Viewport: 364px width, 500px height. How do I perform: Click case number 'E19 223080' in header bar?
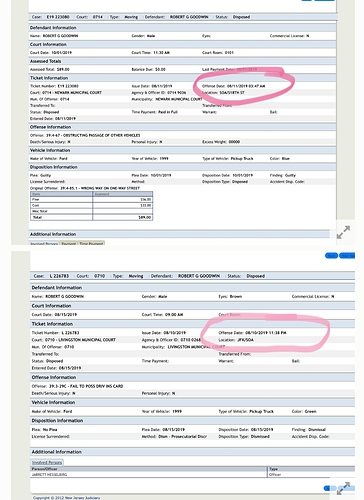(58, 17)
